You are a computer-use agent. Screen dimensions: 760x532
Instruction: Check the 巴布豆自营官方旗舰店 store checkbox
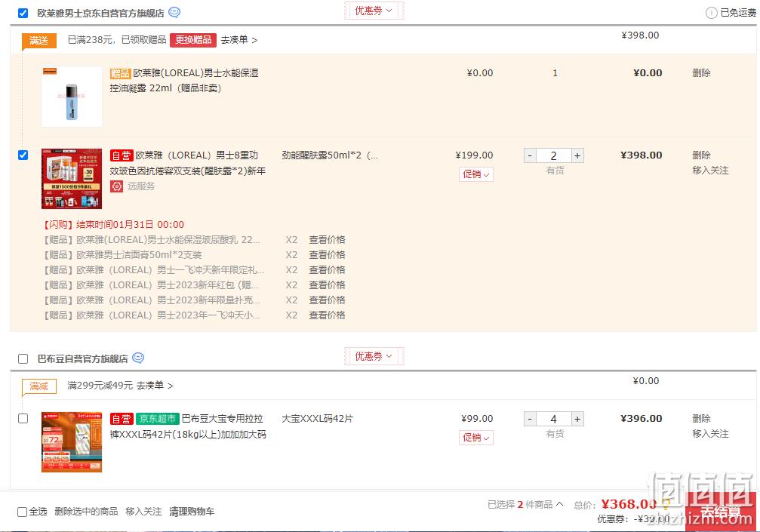pyautogui.click(x=23, y=358)
